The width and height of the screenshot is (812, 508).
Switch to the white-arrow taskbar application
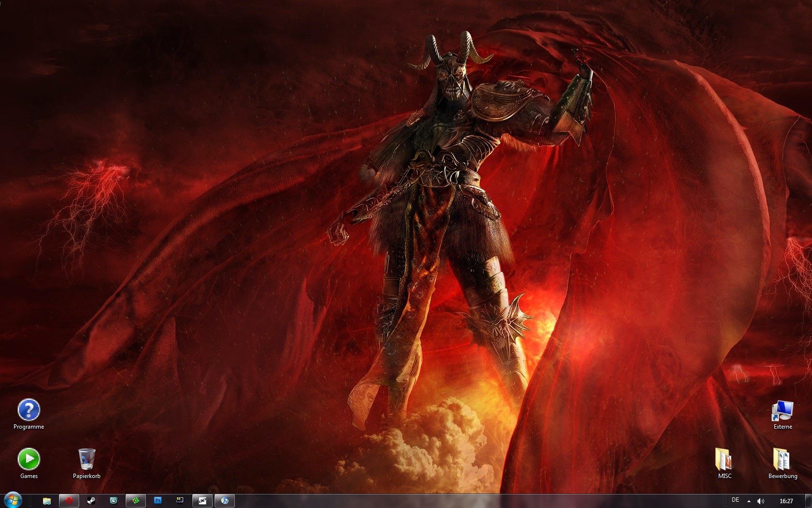click(x=202, y=501)
